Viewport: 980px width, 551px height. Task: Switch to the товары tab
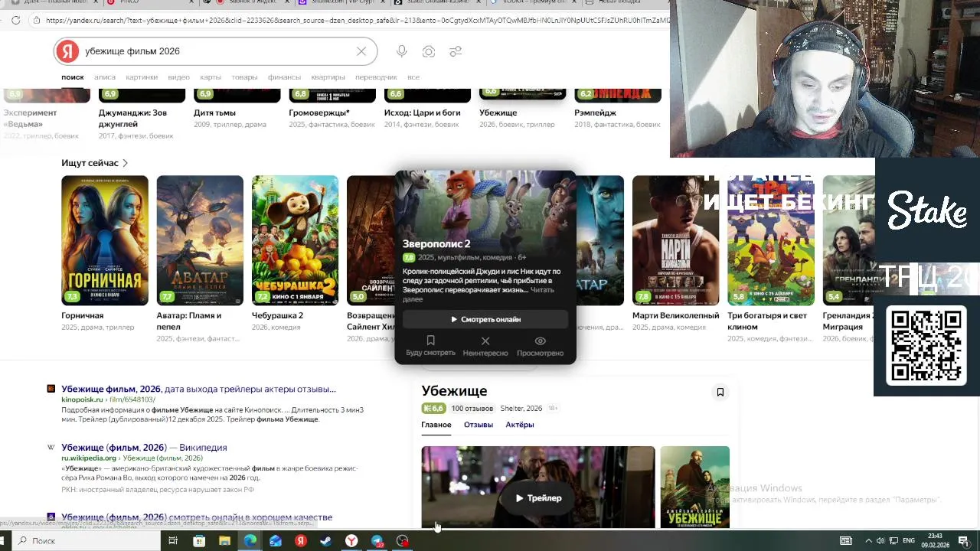coord(244,77)
